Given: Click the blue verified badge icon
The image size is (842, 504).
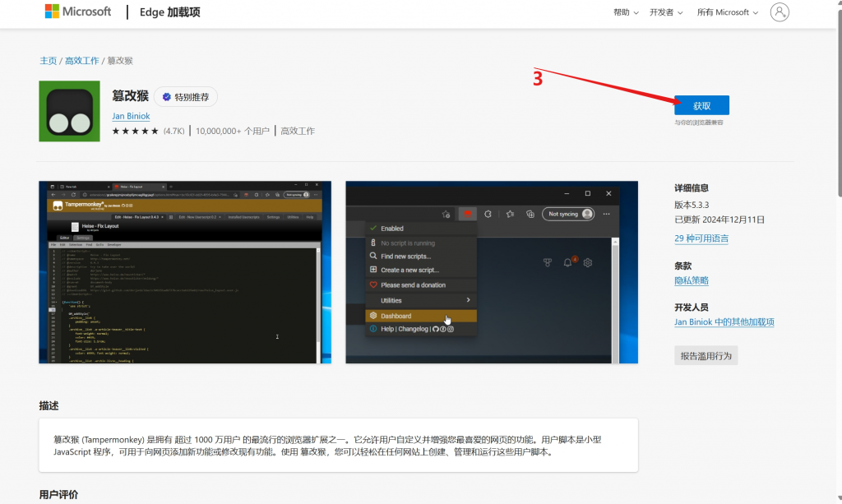Looking at the screenshot, I should [x=166, y=97].
